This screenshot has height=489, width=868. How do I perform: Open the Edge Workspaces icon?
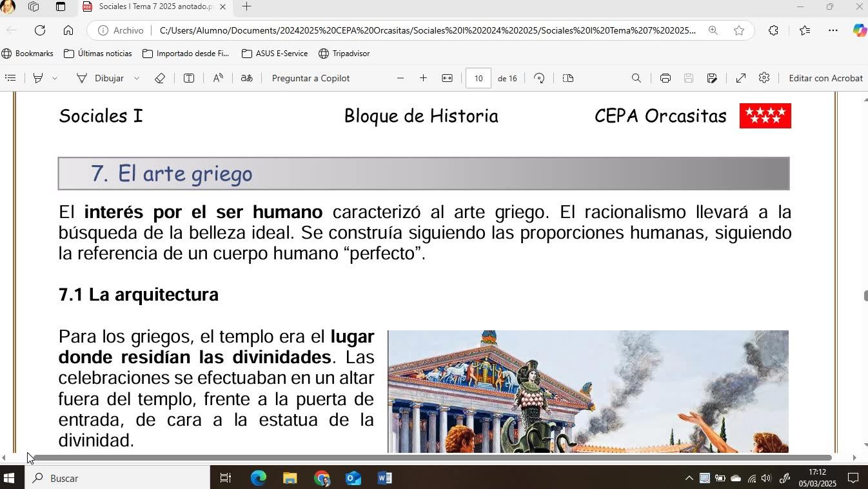click(x=34, y=7)
